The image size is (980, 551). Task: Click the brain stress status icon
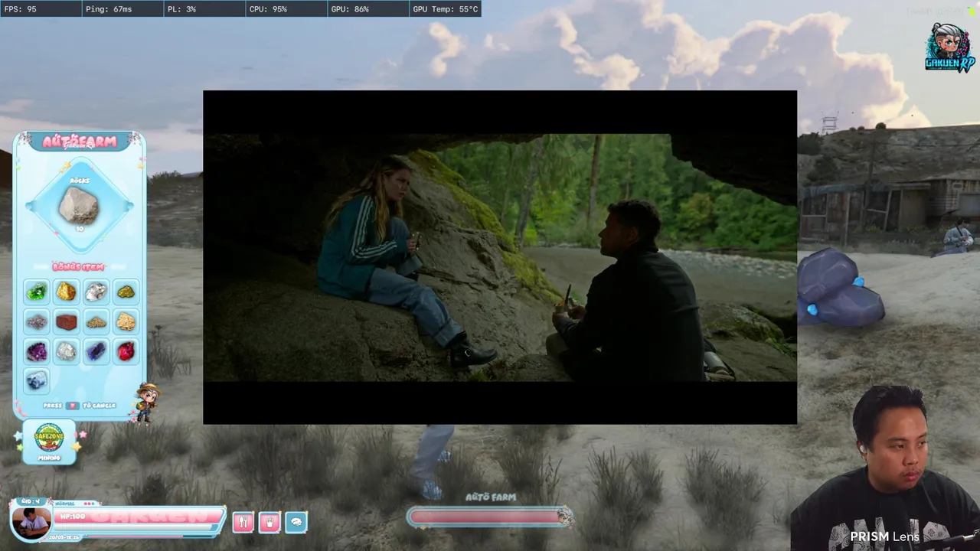pyautogui.click(x=296, y=522)
